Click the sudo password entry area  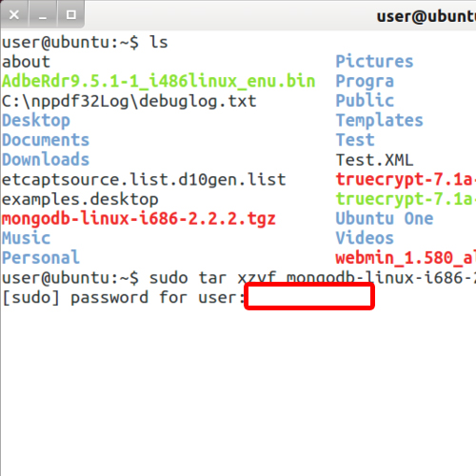[x=309, y=296]
